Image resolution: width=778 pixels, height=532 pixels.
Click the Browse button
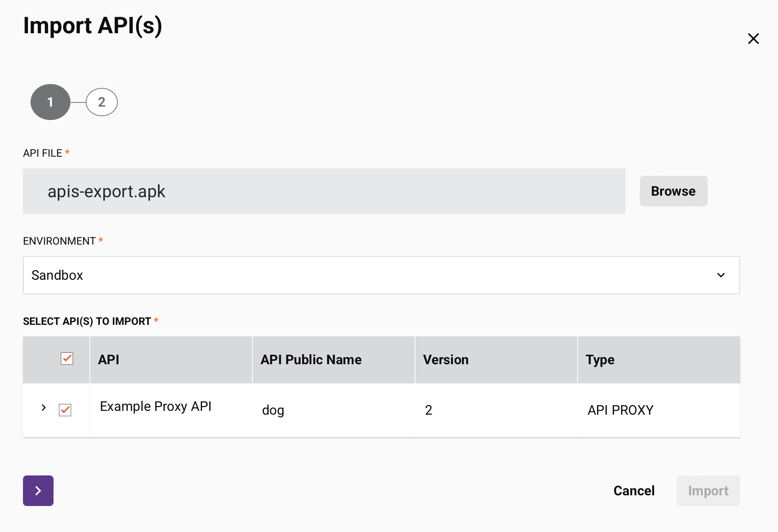coord(673,191)
